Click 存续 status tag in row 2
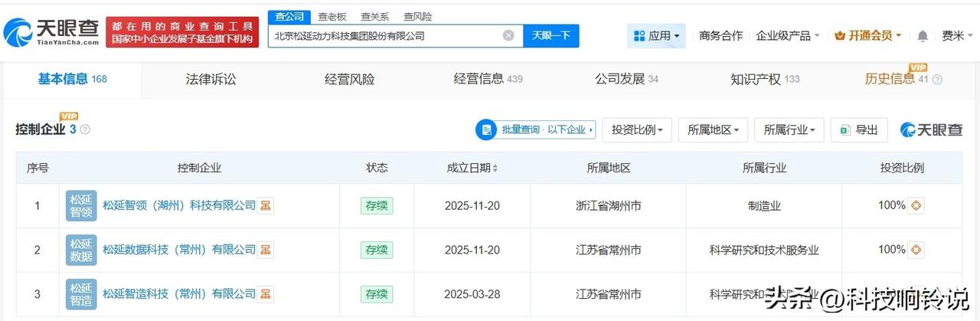Screen dimensions: 980x321 click(x=377, y=250)
